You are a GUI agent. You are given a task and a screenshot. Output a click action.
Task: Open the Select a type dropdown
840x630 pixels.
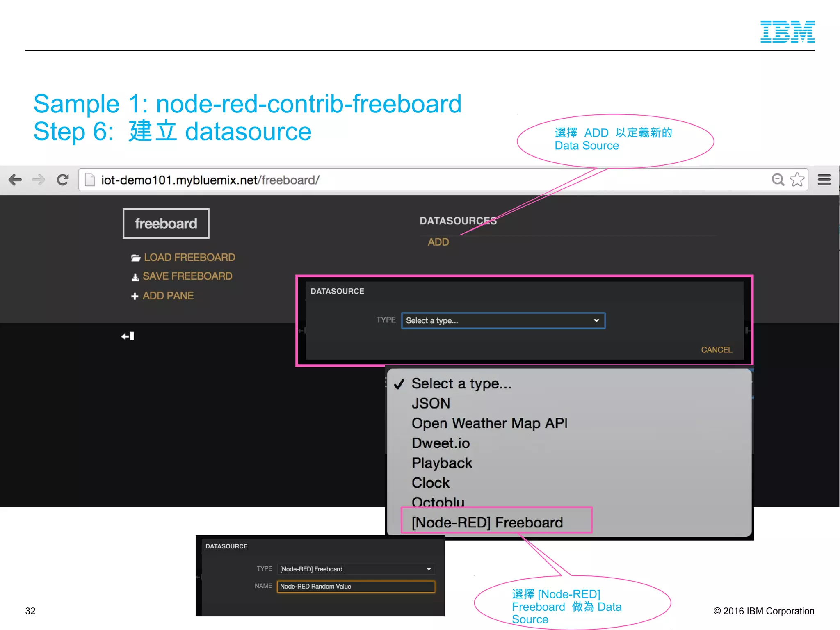503,320
